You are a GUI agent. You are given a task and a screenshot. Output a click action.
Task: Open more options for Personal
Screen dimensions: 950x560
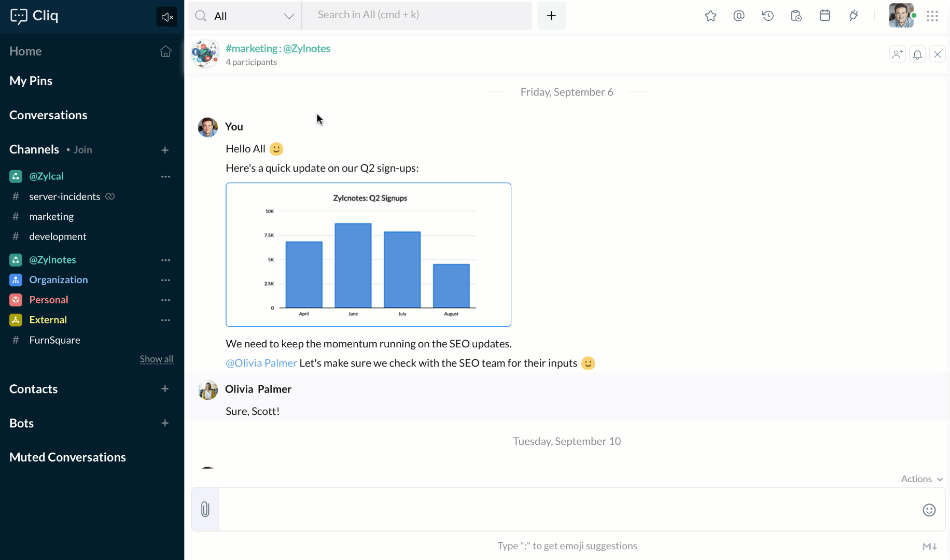pos(165,300)
